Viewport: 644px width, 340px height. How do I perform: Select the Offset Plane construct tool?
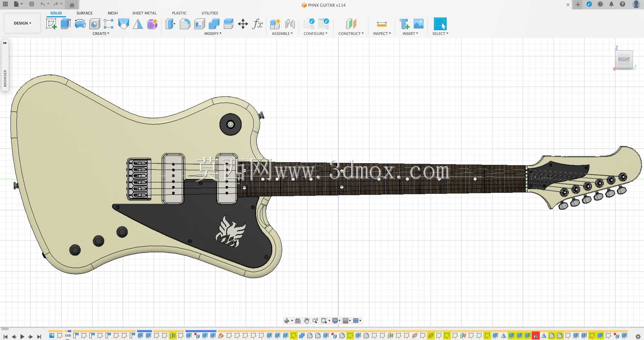(351, 24)
